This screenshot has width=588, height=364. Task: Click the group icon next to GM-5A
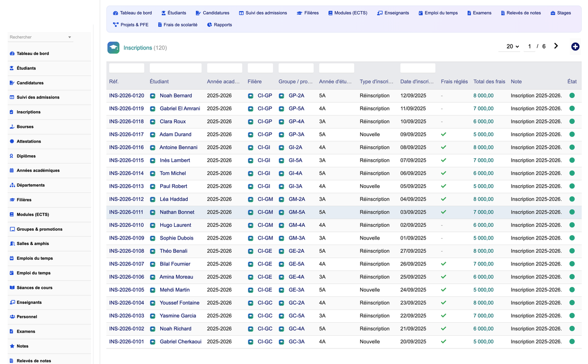(x=281, y=212)
